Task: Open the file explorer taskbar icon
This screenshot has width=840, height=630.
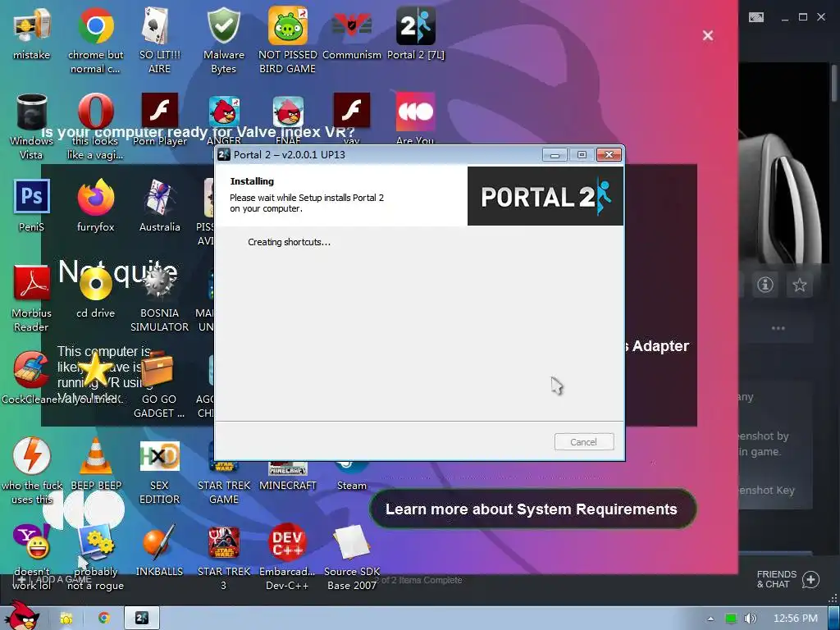Action: click(66, 619)
